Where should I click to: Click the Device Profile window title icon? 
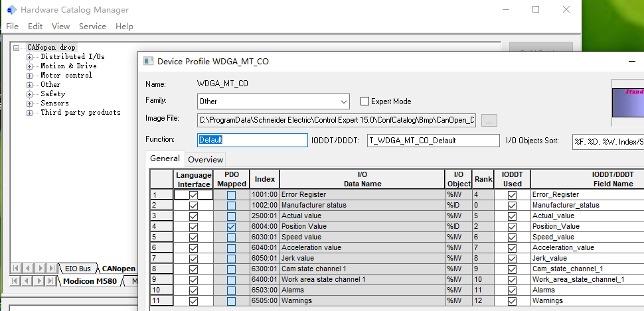click(148, 61)
